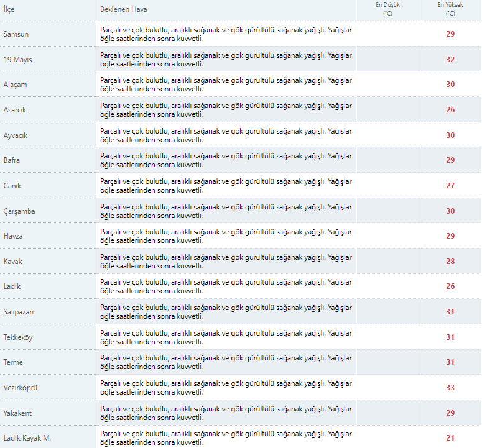Screen dimensions: 482x448
Task: Click the forecast text in Terme row
Action: 226,363
